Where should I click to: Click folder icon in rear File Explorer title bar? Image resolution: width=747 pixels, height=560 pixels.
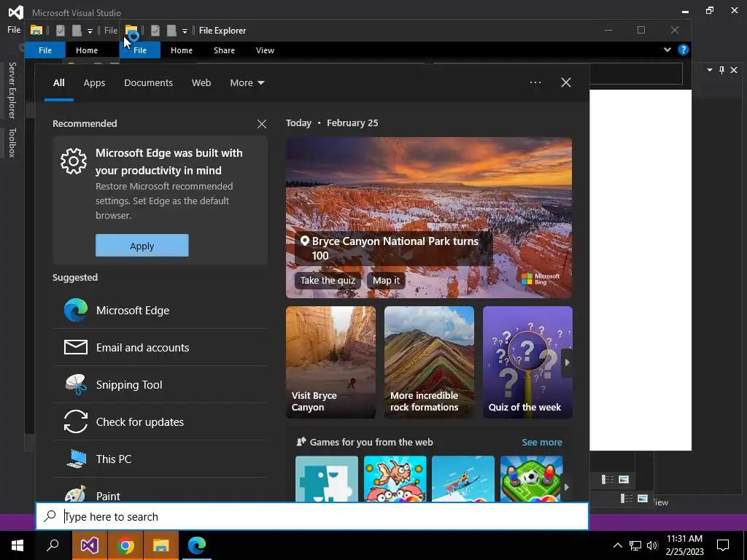pyautogui.click(x=36, y=30)
